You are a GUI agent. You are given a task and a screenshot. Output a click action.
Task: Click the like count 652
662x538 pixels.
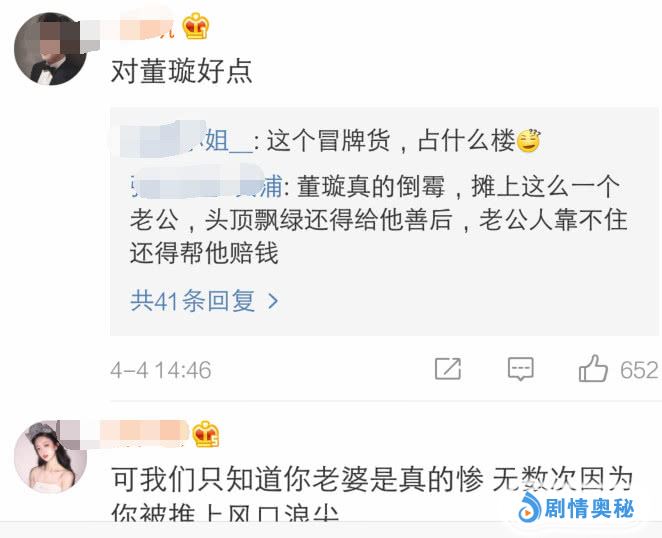[x=639, y=370]
